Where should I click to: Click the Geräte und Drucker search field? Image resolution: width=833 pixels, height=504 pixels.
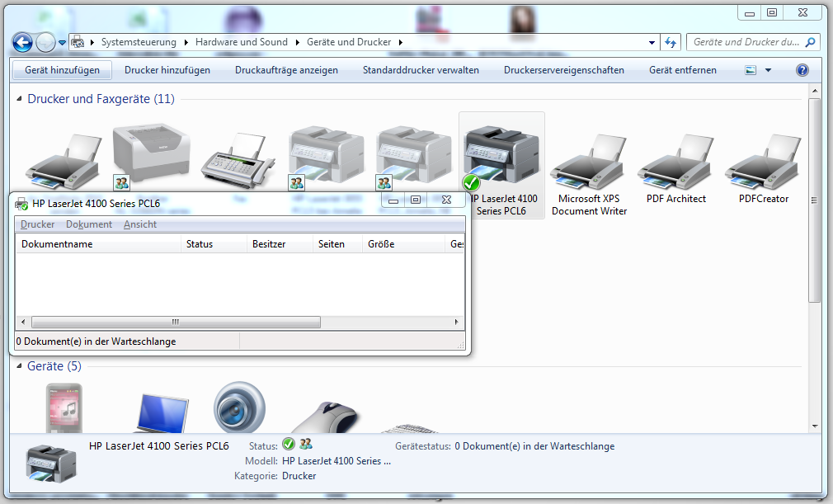click(746, 42)
